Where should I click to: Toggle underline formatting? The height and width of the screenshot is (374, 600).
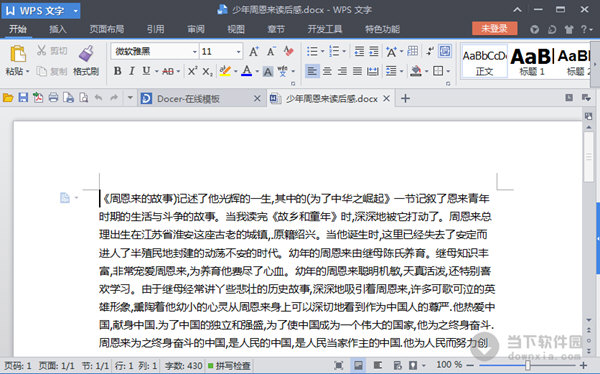pyautogui.click(x=146, y=71)
